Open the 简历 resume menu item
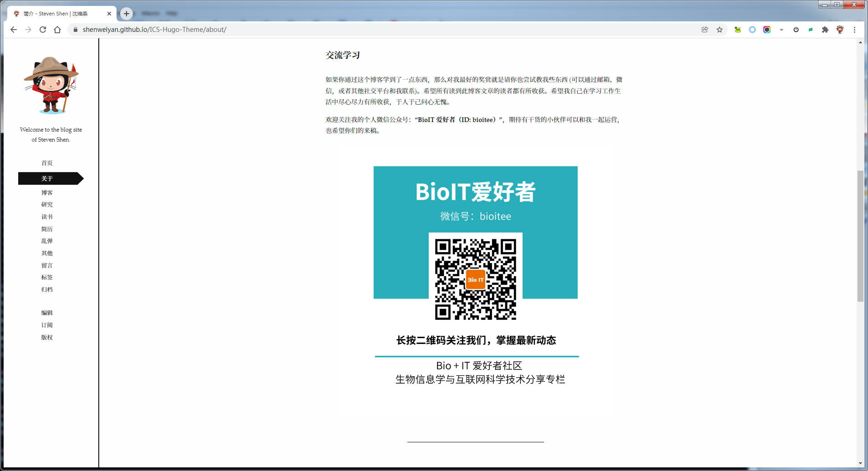Image resolution: width=868 pixels, height=471 pixels. [47, 229]
